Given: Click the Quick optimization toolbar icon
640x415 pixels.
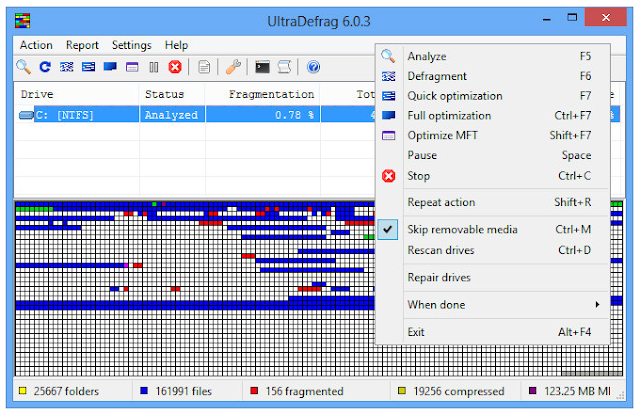Looking at the screenshot, I should (88, 67).
